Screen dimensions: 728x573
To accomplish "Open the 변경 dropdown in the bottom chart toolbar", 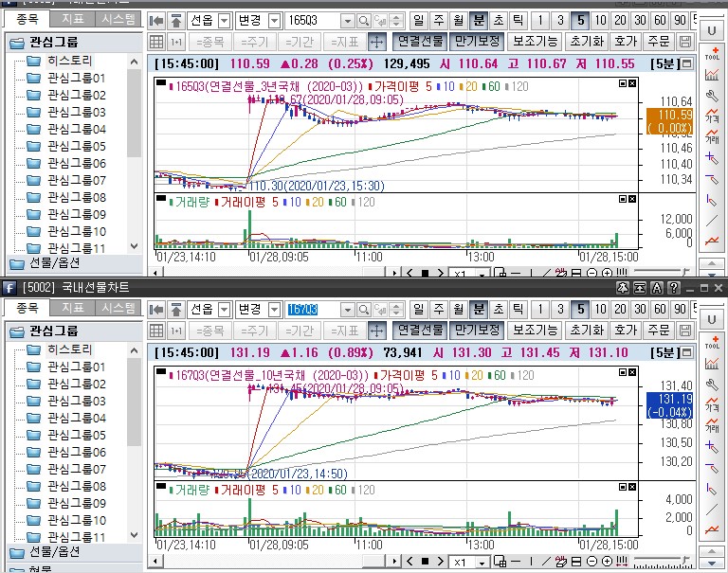I will [x=259, y=309].
